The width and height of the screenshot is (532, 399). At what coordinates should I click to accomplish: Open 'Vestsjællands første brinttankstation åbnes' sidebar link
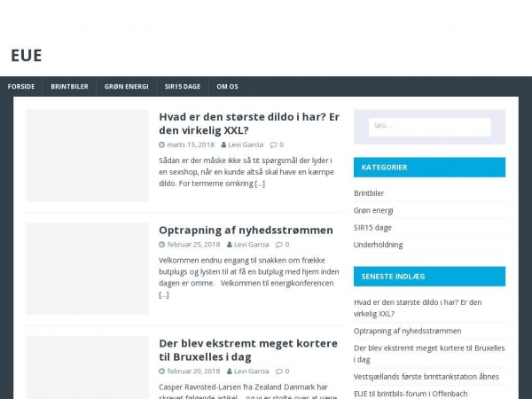[426, 377]
